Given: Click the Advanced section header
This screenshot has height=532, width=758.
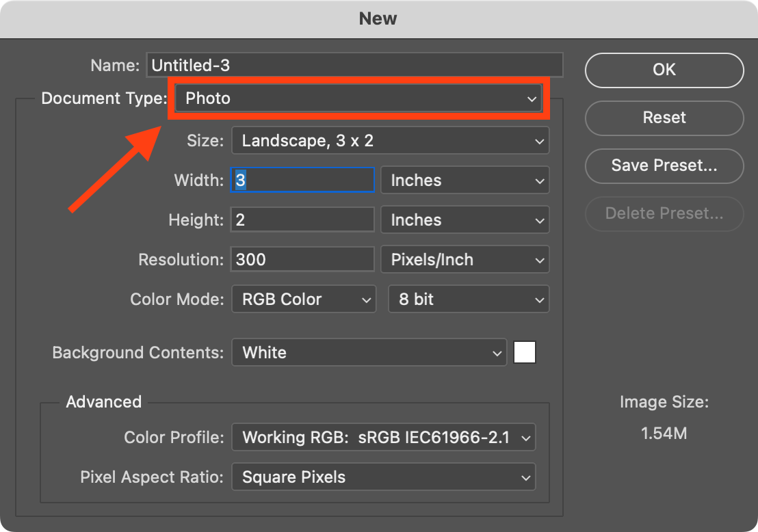Looking at the screenshot, I should [x=103, y=401].
